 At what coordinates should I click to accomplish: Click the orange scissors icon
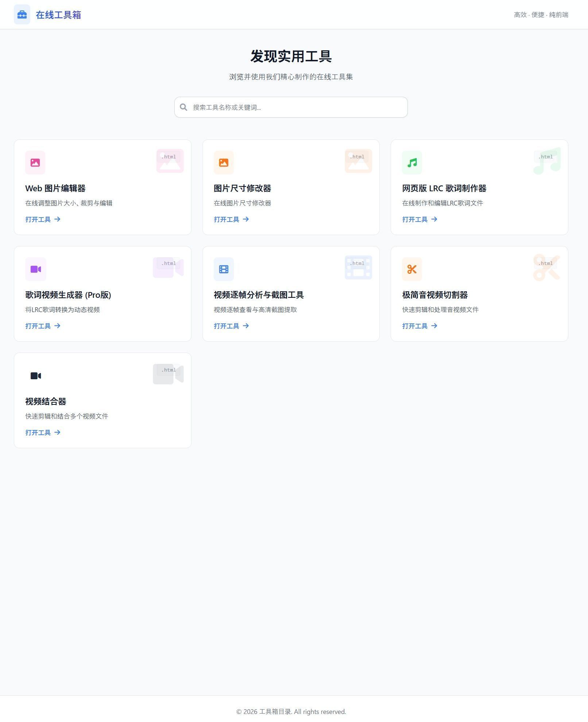click(x=412, y=269)
